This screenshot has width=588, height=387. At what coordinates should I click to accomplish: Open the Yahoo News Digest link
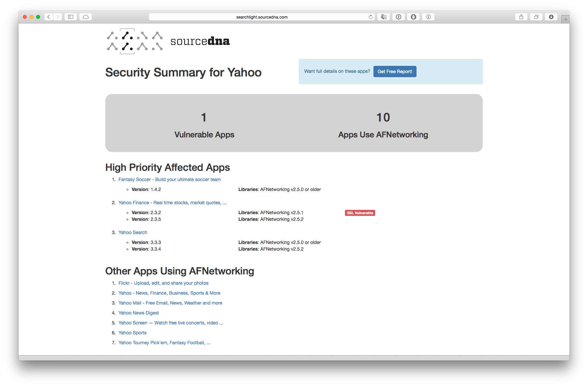pos(139,313)
